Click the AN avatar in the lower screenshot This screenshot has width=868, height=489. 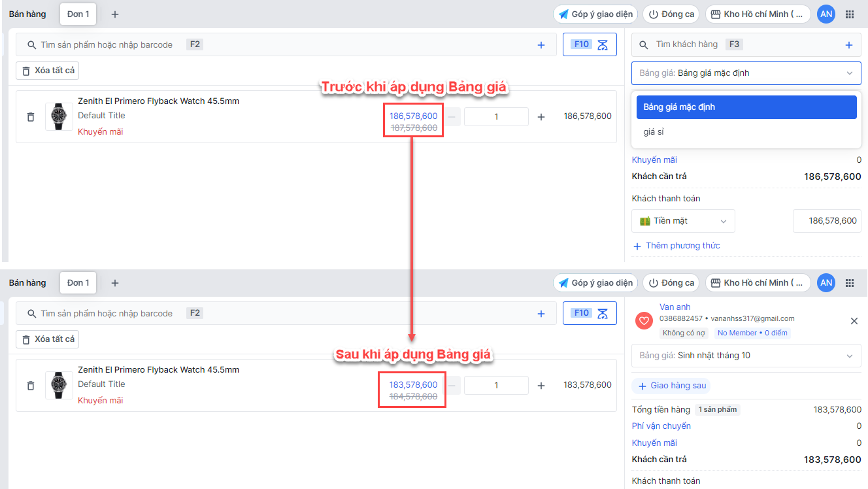(826, 283)
